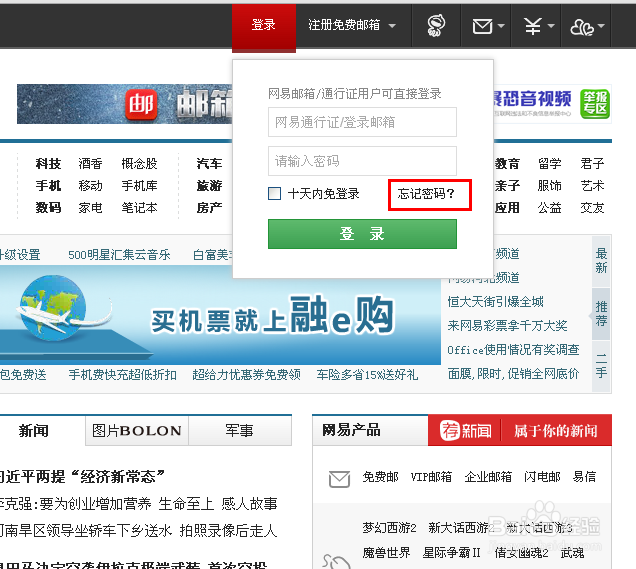Focus the 网易通行证/登录邮箱 input field
The width and height of the screenshot is (636, 569).
(x=362, y=122)
